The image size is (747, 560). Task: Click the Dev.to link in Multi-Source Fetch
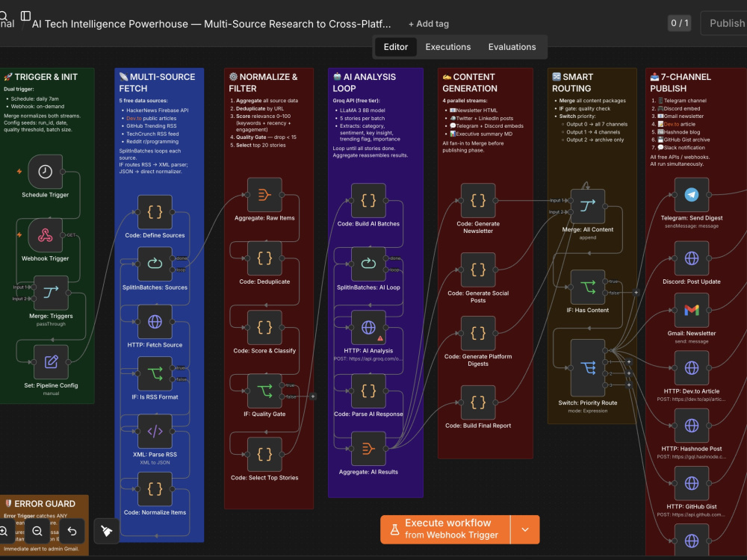[x=134, y=118]
